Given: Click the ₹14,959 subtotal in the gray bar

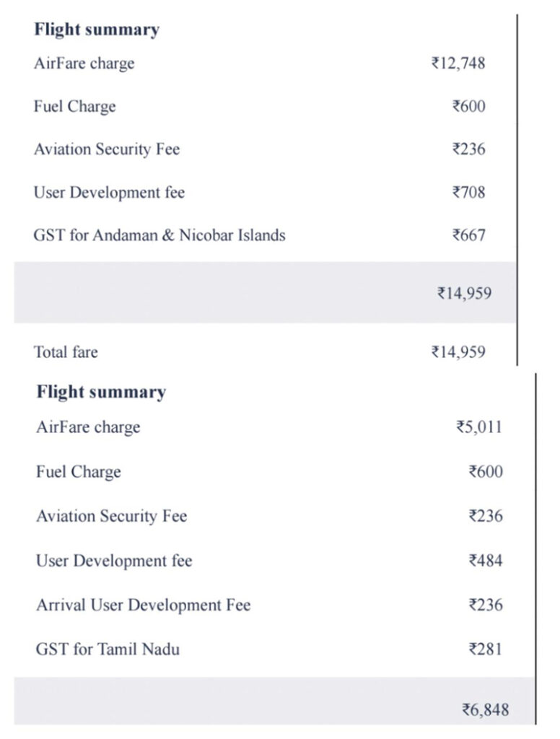Looking at the screenshot, I should [464, 293].
